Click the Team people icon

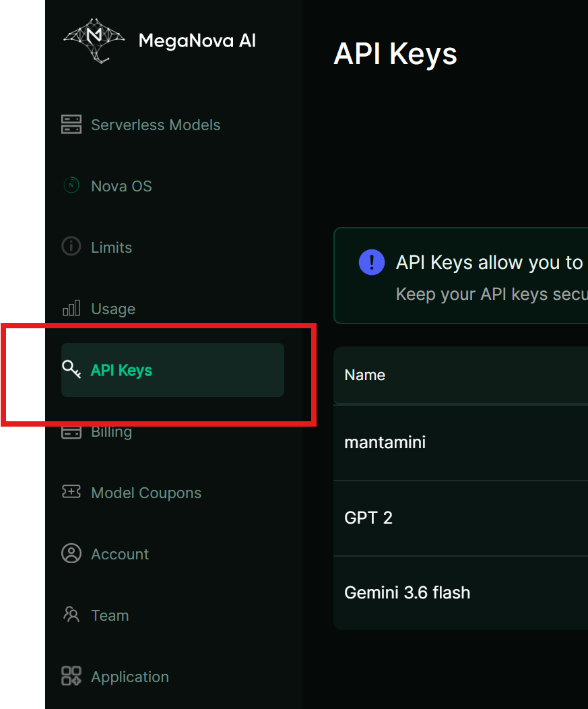(x=71, y=615)
